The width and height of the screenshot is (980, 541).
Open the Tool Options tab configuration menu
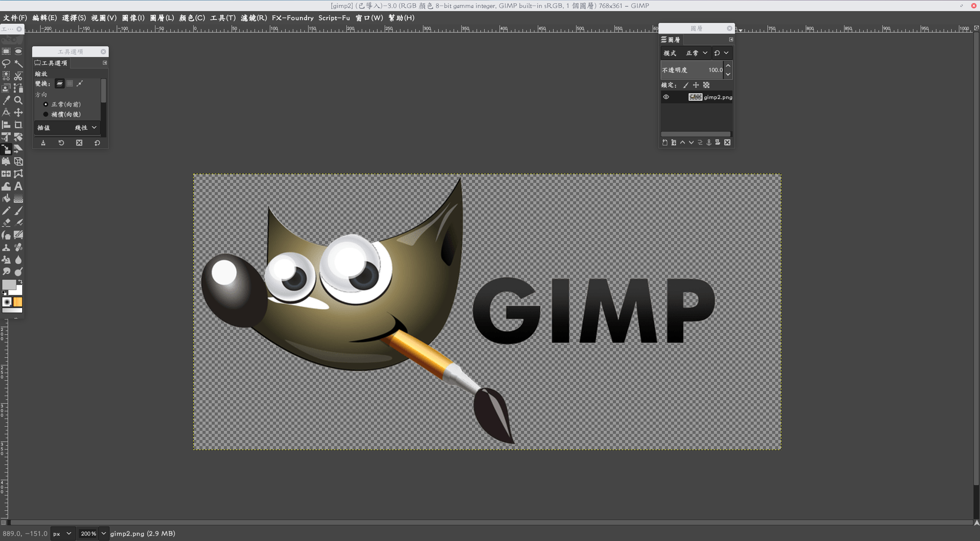click(105, 63)
